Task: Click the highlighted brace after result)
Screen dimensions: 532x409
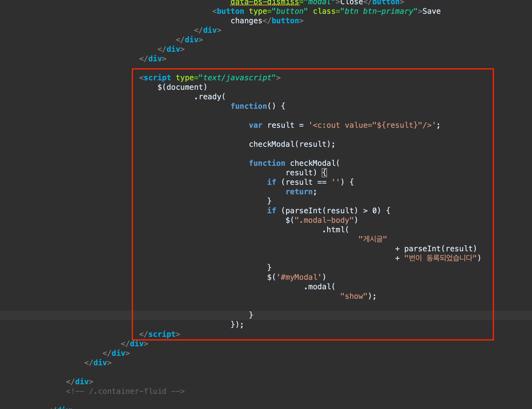Action: tap(324, 173)
